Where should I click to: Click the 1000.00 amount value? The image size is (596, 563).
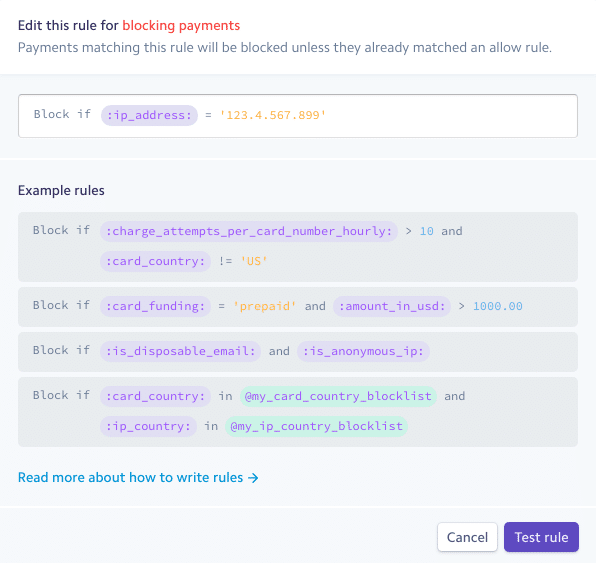498,306
